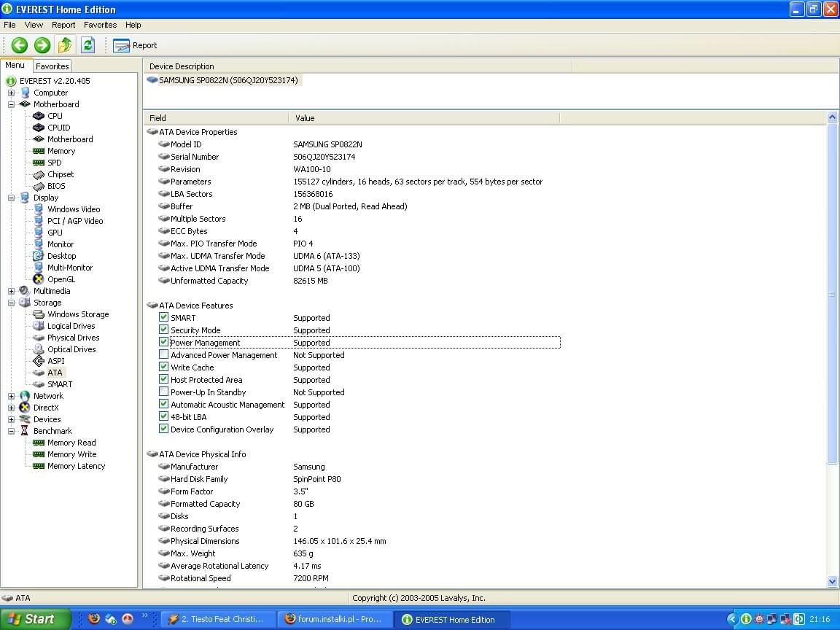Screen dimensions: 840x630
Task: Click the Firefox quick launch icon
Action: 93,619
